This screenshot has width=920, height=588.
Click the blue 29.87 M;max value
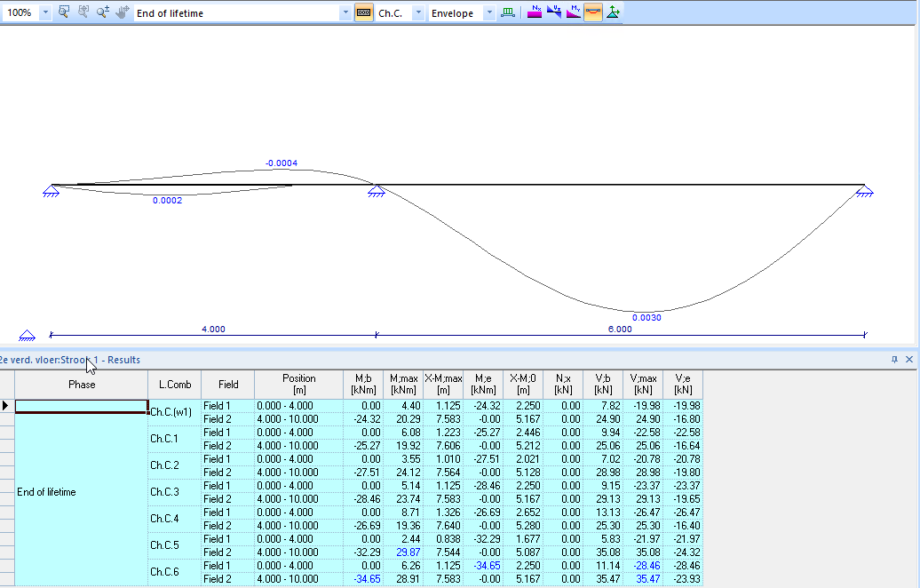408,552
